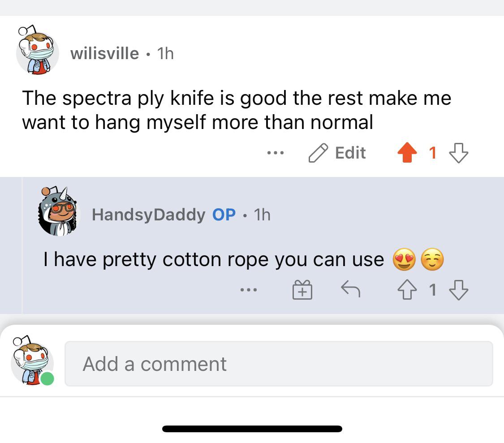Open the overflow menu on HandsyDaddy's reply
Screen dimensions: 504x443
pyautogui.click(x=249, y=290)
